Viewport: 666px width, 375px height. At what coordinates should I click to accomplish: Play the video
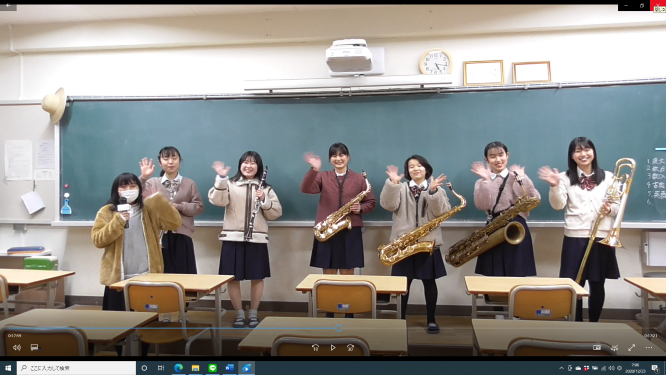click(x=333, y=347)
